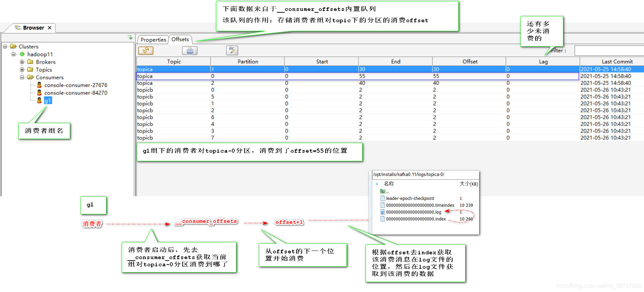Click the refresh offsets toolbar icon
Screen dimensions: 644x292
pyautogui.click(x=146, y=51)
